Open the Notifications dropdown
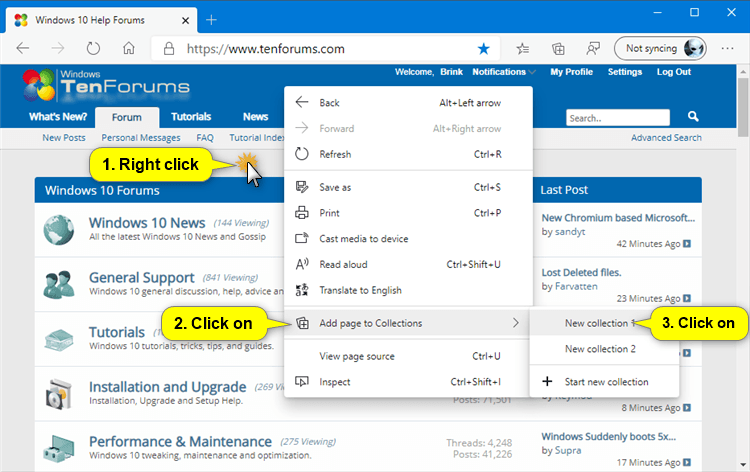Viewport: 750px width, 472px height. pyautogui.click(x=504, y=72)
